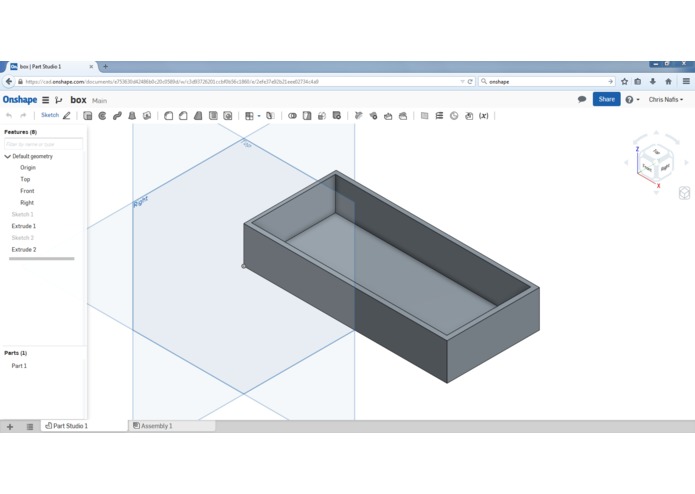Click the Redo arrow in the toolbar
Image resolution: width=695 pixels, height=494 pixels.
coord(23,116)
